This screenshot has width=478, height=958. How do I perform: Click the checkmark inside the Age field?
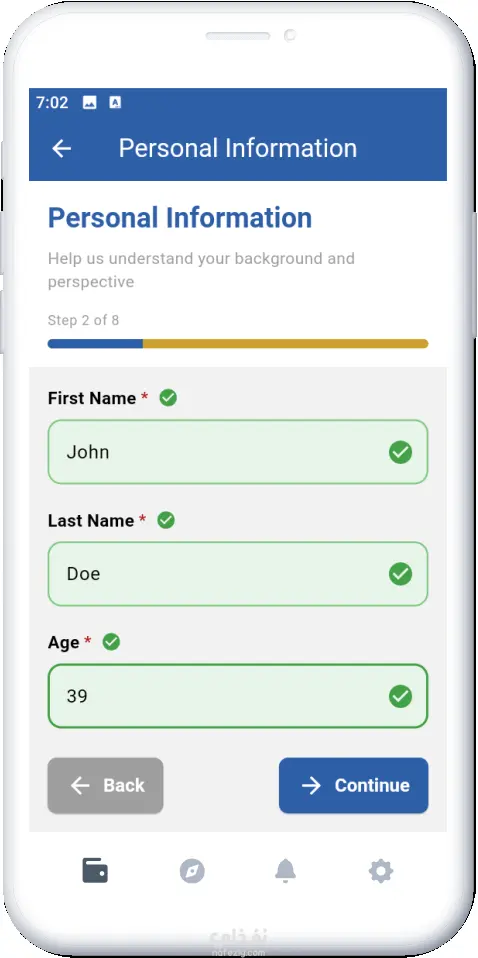coord(400,696)
